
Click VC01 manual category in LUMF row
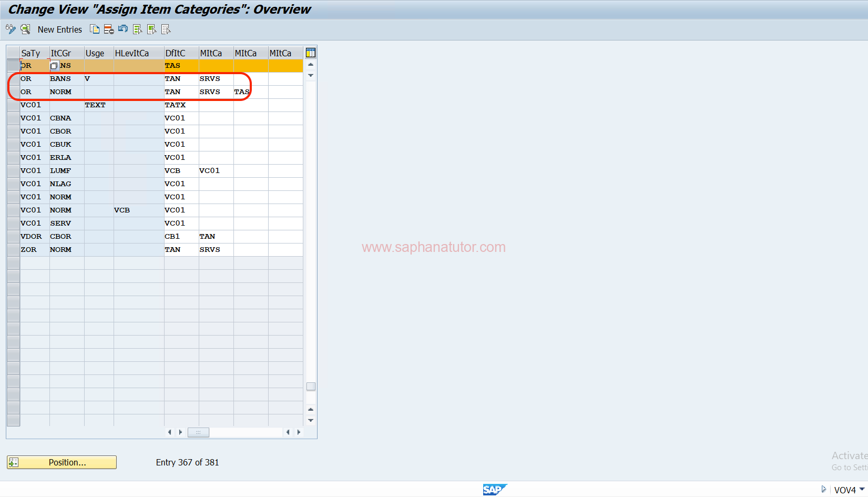pos(216,171)
